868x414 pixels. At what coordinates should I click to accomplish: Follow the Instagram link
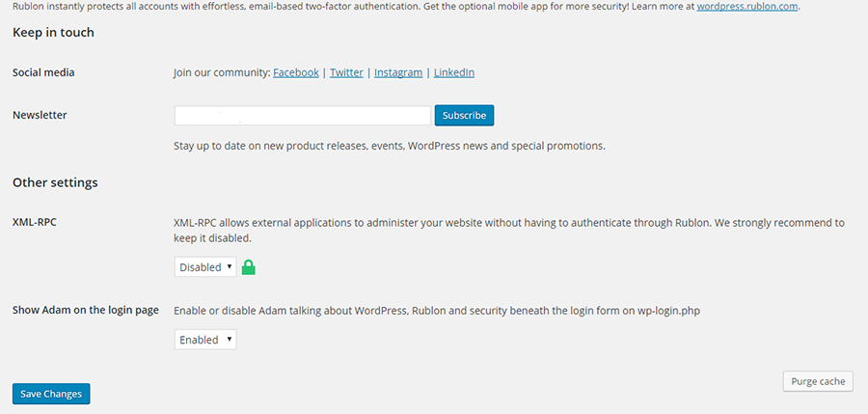click(x=398, y=72)
